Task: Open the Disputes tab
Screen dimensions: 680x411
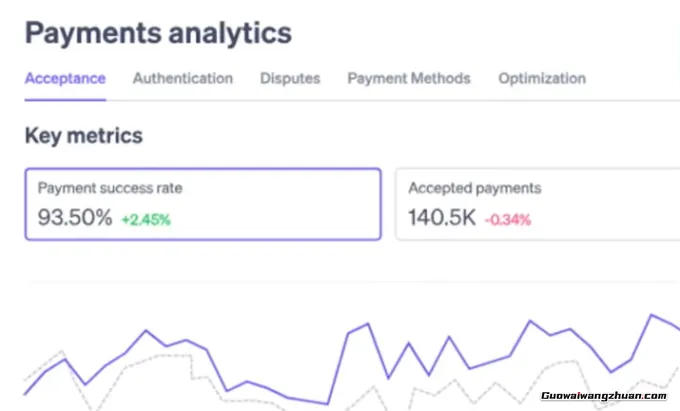Action: tap(290, 78)
